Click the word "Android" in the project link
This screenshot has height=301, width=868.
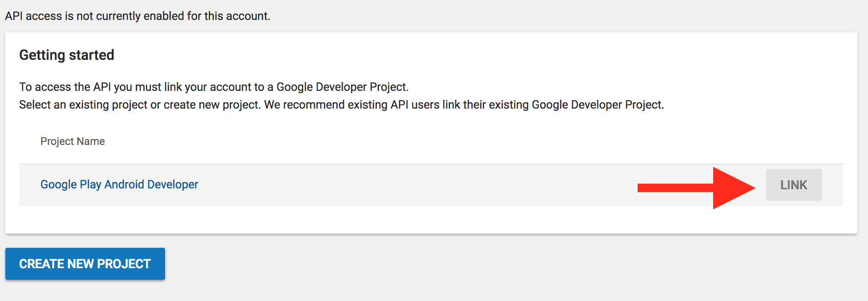124,184
